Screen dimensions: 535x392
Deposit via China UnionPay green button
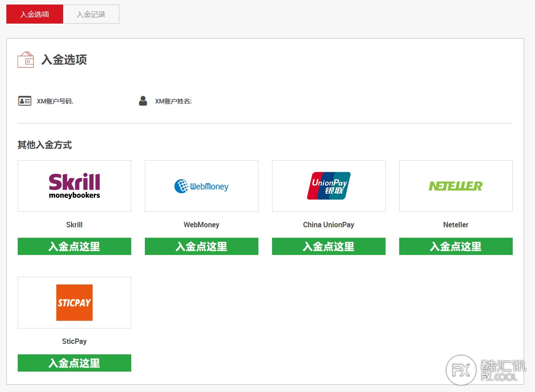328,246
